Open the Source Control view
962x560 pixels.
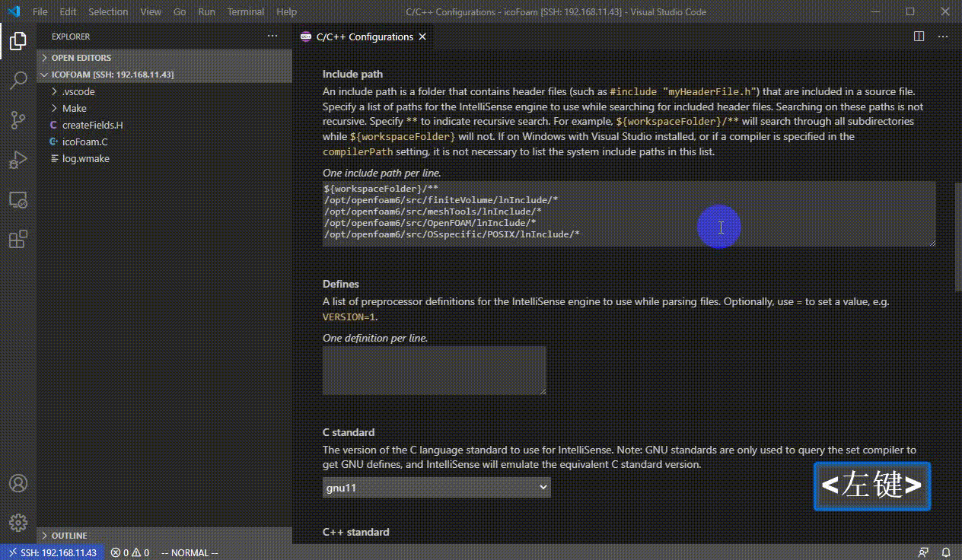pos(18,120)
